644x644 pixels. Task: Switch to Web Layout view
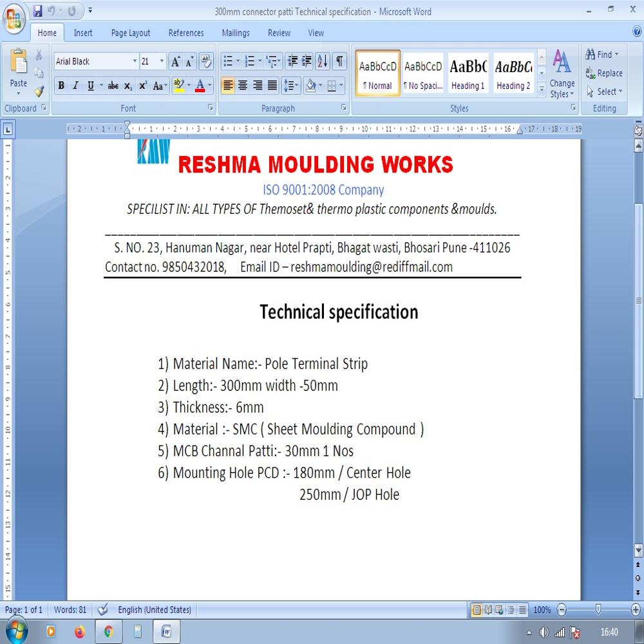click(x=499, y=610)
